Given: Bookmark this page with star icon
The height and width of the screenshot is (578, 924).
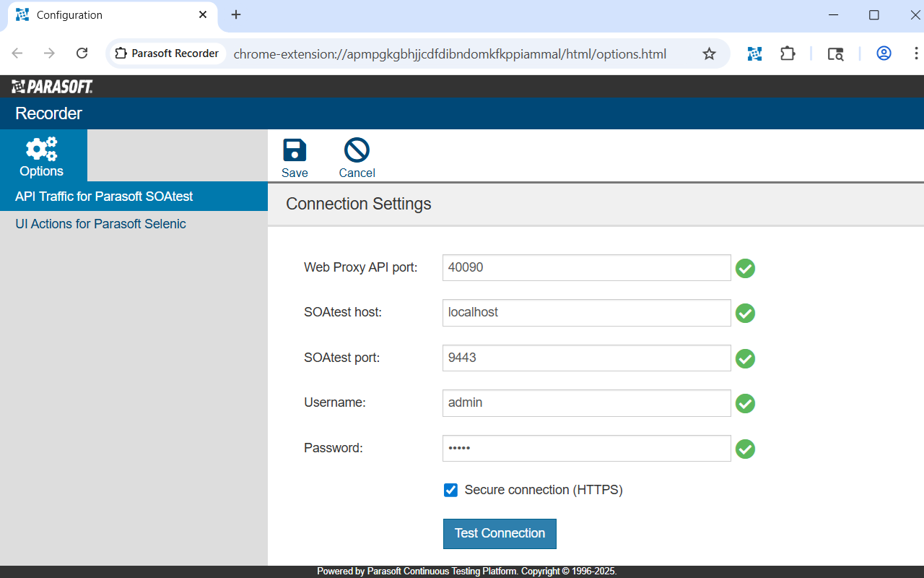Looking at the screenshot, I should (709, 53).
